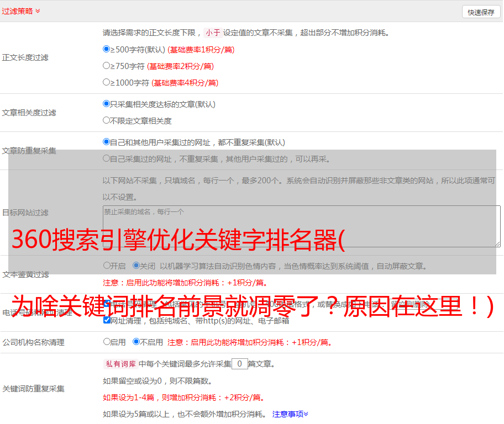Toggle the 网址清理 checkbox
Image resolution: width=504 pixels, height=424 pixels.
coord(107,320)
